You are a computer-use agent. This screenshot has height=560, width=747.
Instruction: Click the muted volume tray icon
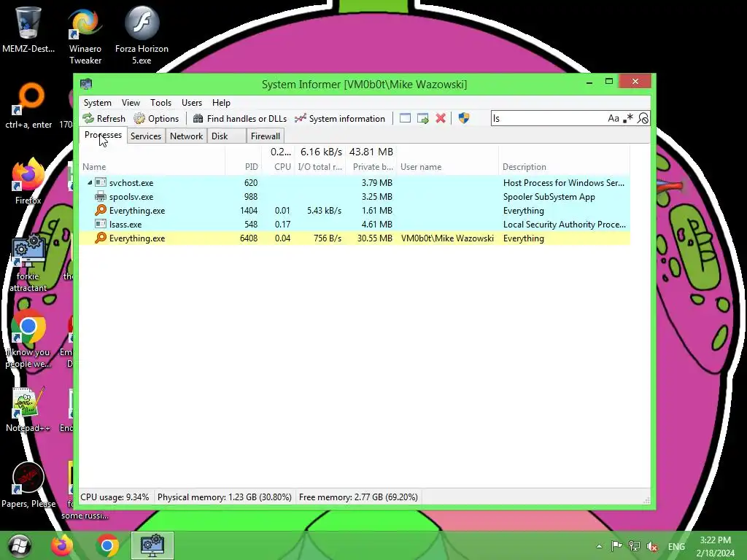tap(652, 546)
